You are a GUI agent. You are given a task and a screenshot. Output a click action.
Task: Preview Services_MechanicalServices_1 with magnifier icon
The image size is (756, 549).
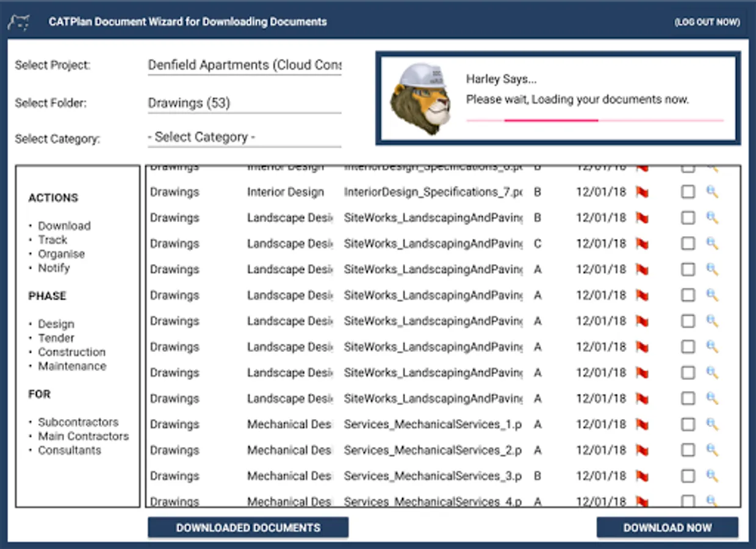[x=712, y=424]
